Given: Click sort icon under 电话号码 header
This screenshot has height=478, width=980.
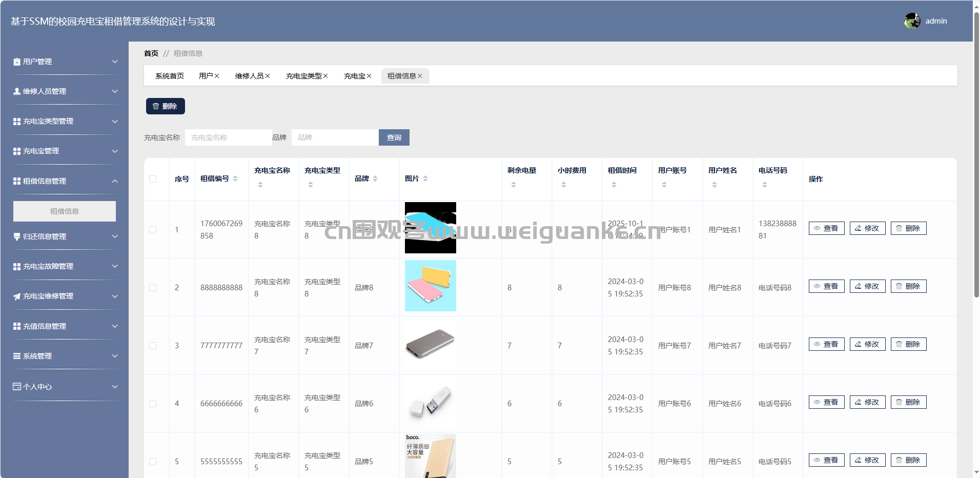Looking at the screenshot, I should [765, 185].
